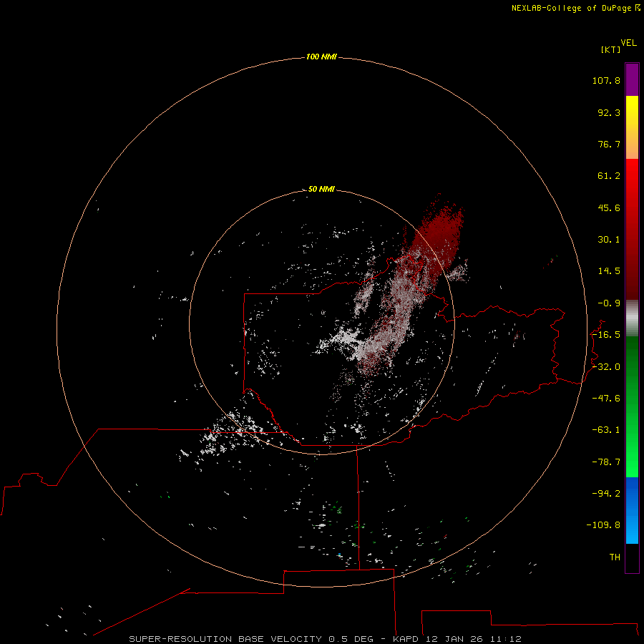Click the -16.5 velocity scale value
The height and width of the screenshot is (644, 644).
[606, 335]
